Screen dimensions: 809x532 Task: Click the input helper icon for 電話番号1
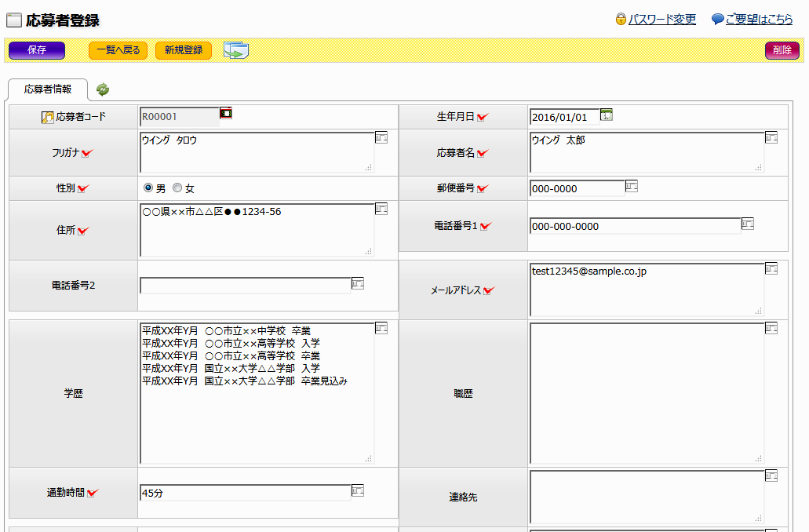[x=748, y=224]
